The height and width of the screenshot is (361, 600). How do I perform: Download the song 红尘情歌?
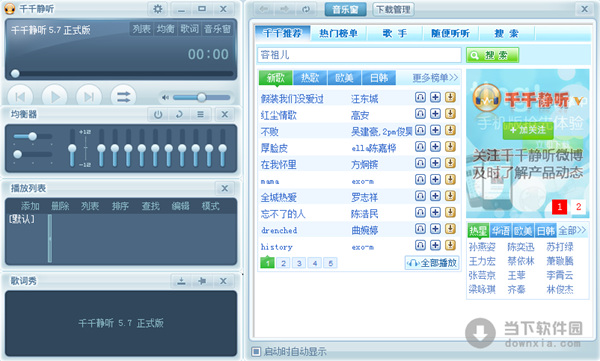point(450,114)
